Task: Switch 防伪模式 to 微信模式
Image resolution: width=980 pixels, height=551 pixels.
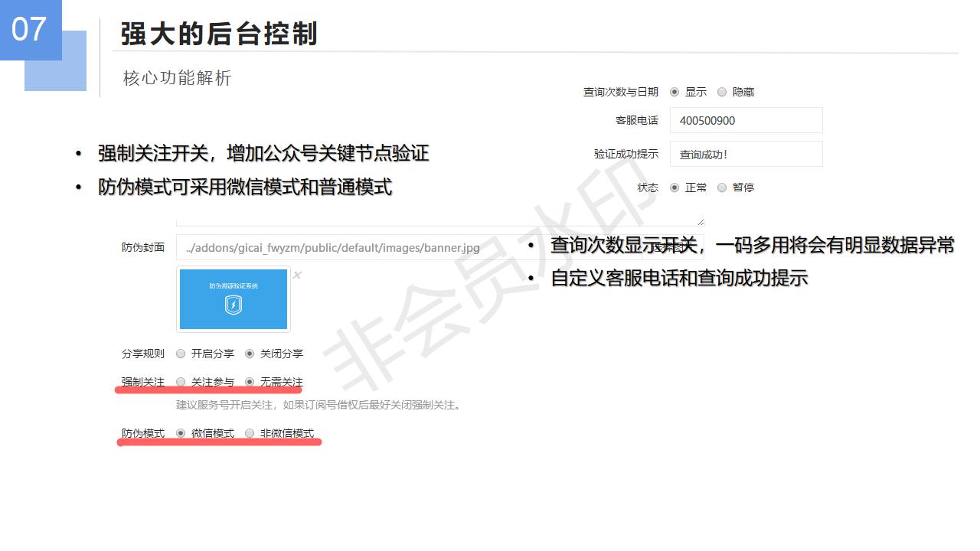Action: click(181, 433)
